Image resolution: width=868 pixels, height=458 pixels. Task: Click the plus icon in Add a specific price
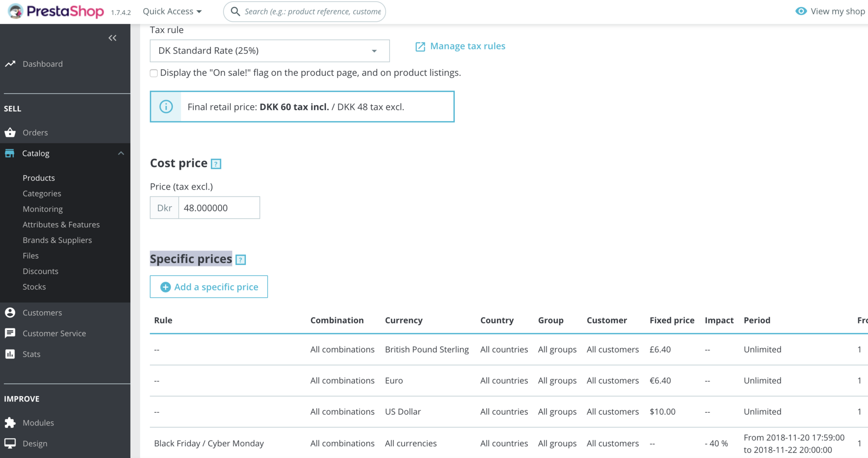[165, 287]
